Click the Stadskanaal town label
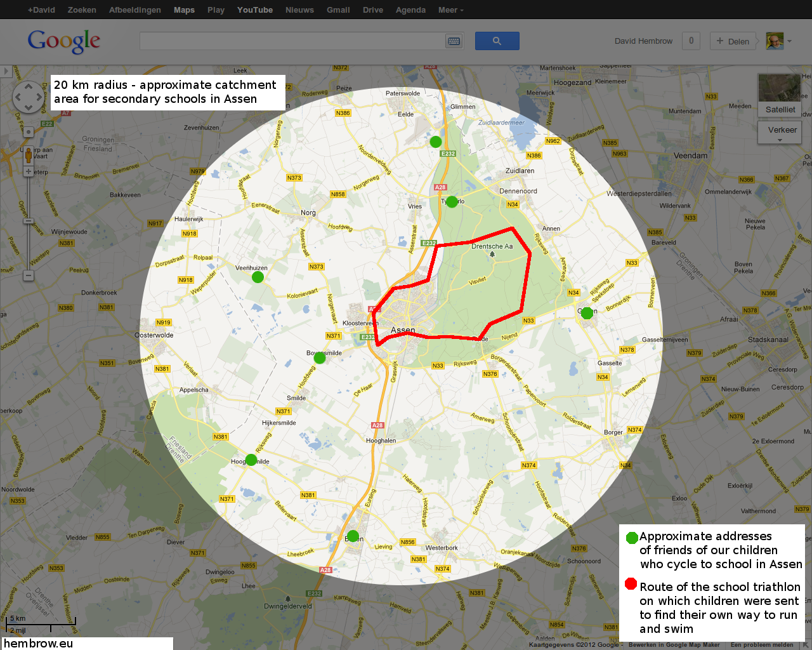812x650 pixels. pos(768,340)
